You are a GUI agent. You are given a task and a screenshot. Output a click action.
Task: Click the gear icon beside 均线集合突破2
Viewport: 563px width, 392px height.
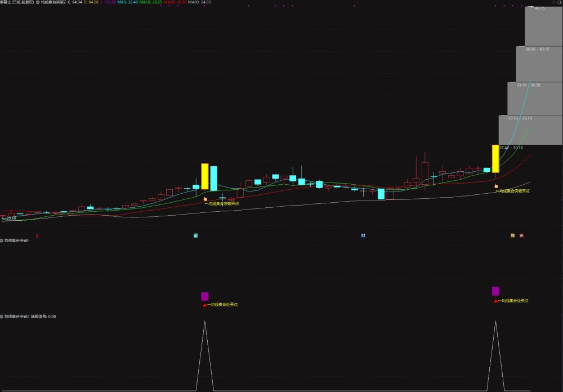[x=2, y=317]
